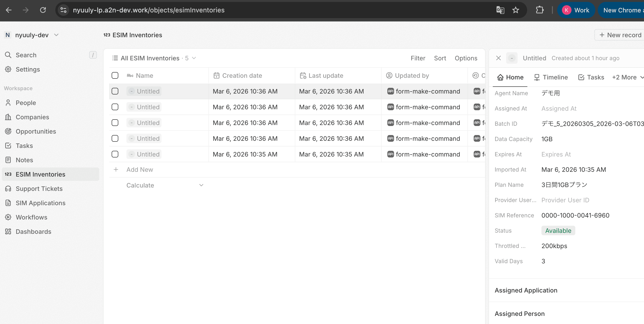
Task: Click the slash shortcut badge next to Search
Action: [x=93, y=55]
